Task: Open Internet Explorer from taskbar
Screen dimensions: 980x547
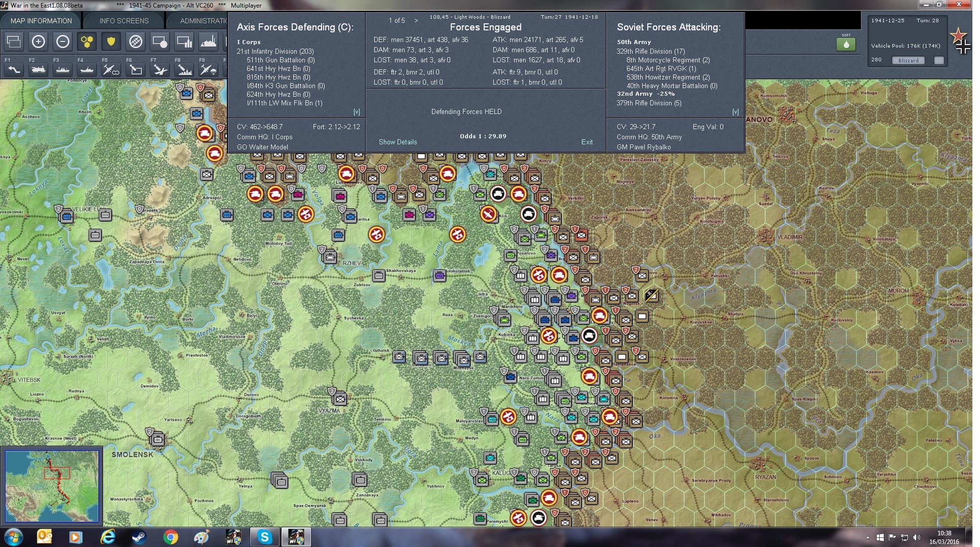Action: tap(107, 537)
